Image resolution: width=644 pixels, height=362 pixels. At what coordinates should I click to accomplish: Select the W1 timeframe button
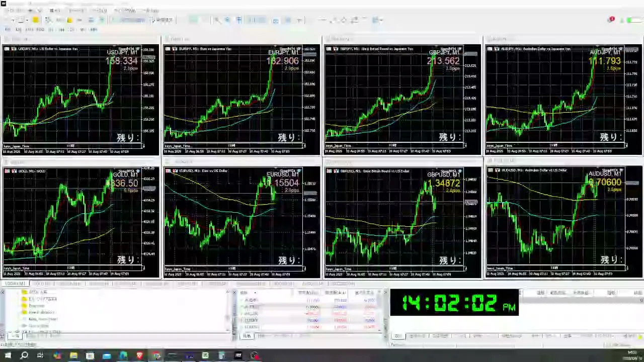[83, 30]
